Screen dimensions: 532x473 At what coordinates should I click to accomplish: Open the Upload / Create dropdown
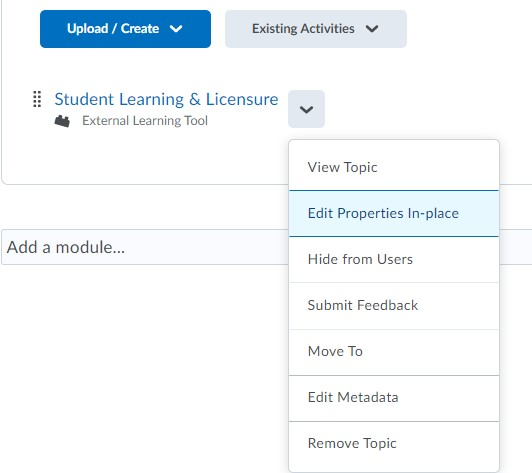tap(125, 29)
